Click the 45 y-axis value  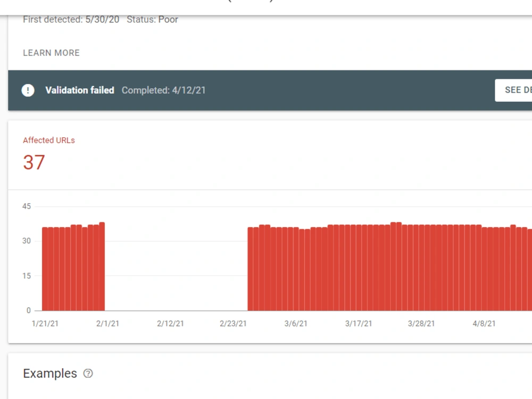click(x=27, y=206)
